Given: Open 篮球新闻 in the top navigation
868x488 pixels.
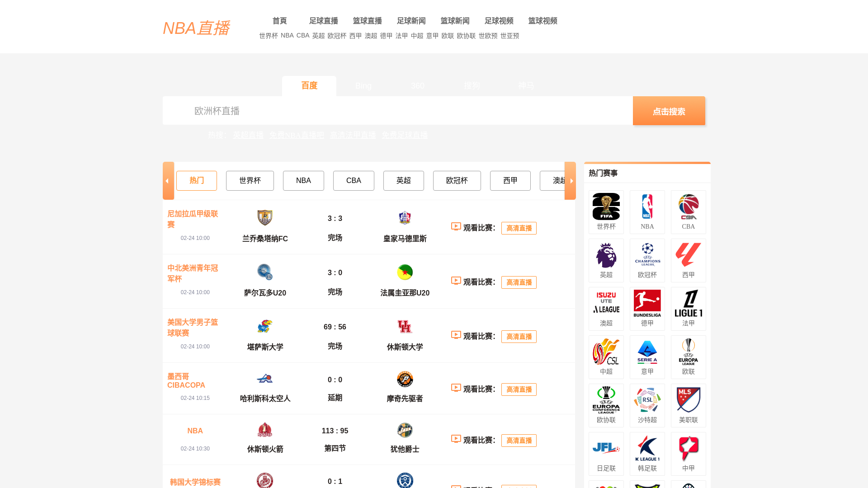Looking at the screenshot, I should coord(455,21).
